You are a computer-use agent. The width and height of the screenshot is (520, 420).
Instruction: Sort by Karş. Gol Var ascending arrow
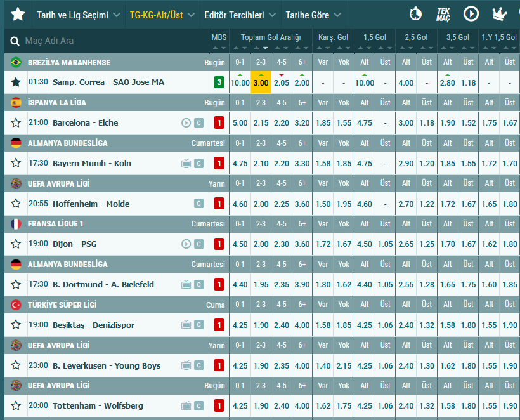[x=319, y=48]
